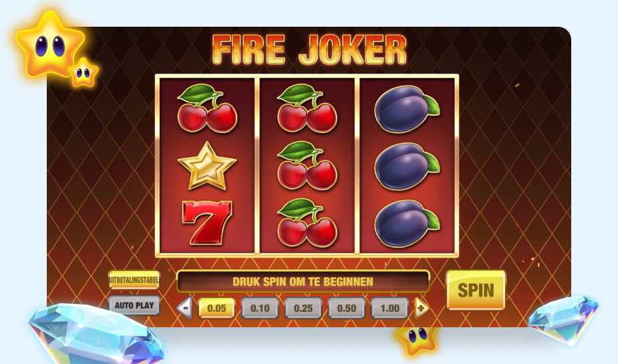Select the 0.05 bet amount
The height and width of the screenshot is (364, 618).
pyautogui.click(x=216, y=308)
